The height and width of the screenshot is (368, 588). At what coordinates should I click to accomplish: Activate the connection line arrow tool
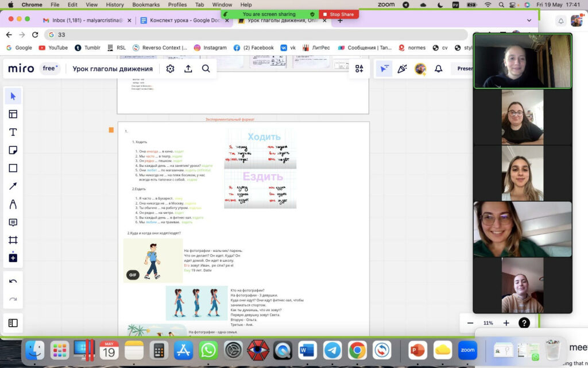coord(13,186)
